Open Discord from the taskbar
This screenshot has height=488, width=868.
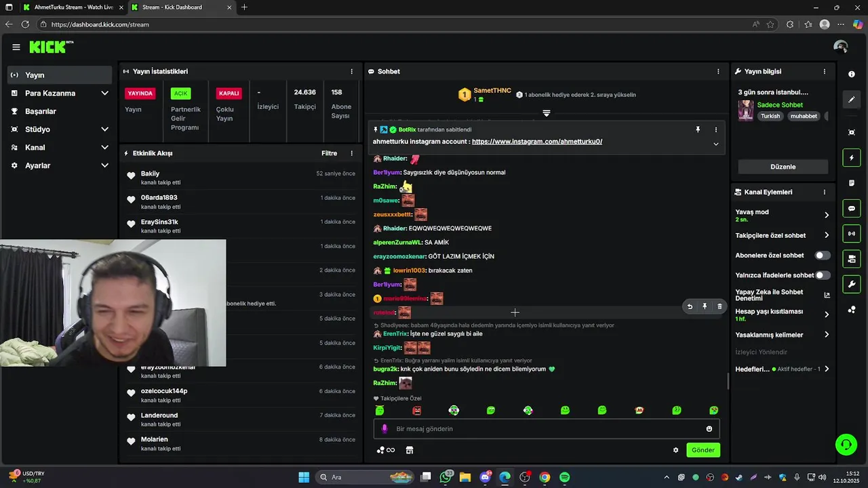click(486, 477)
